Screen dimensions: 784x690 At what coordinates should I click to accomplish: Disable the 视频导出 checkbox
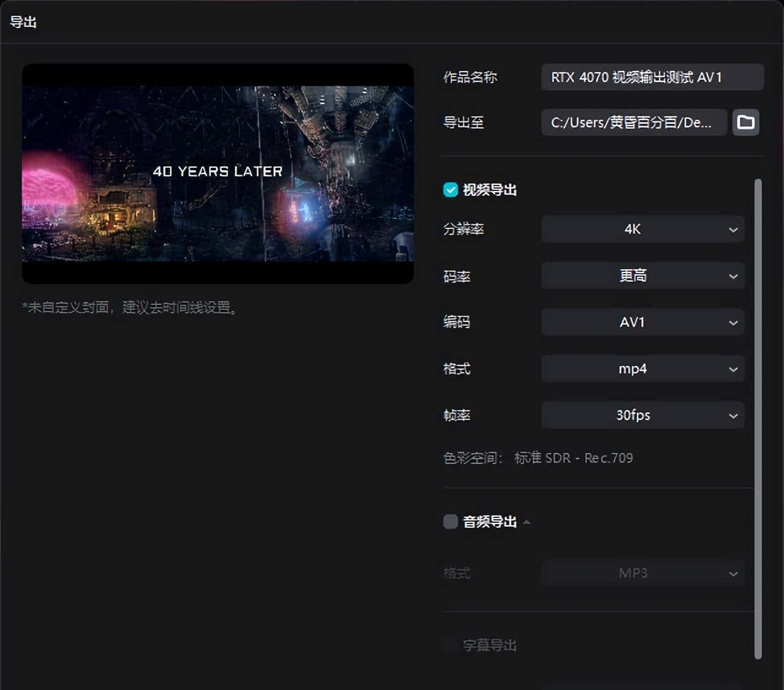coord(450,190)
